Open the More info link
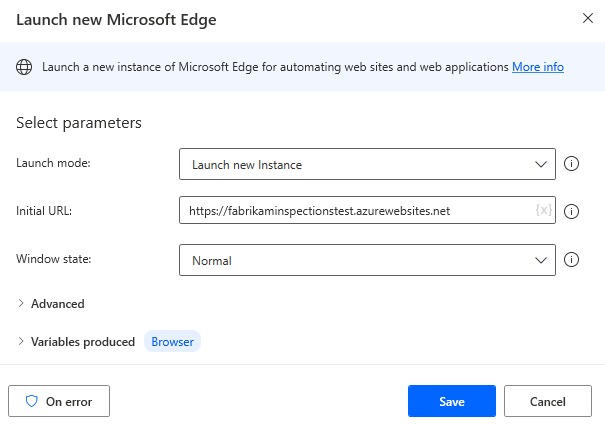The image size is (605, 425). tap(537, 67)
